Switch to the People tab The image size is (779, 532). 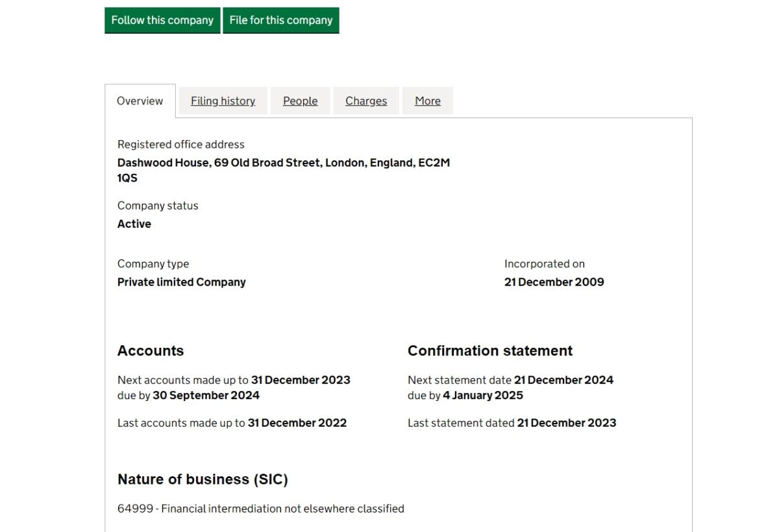click(300, 101)
